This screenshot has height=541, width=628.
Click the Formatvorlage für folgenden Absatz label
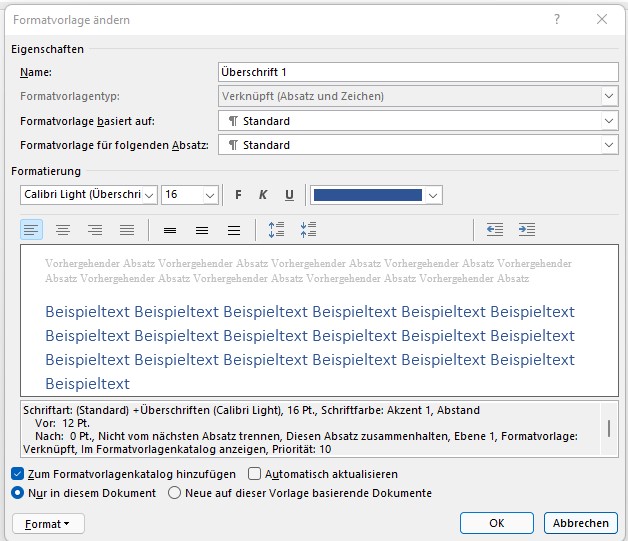[x=114, y=145]
